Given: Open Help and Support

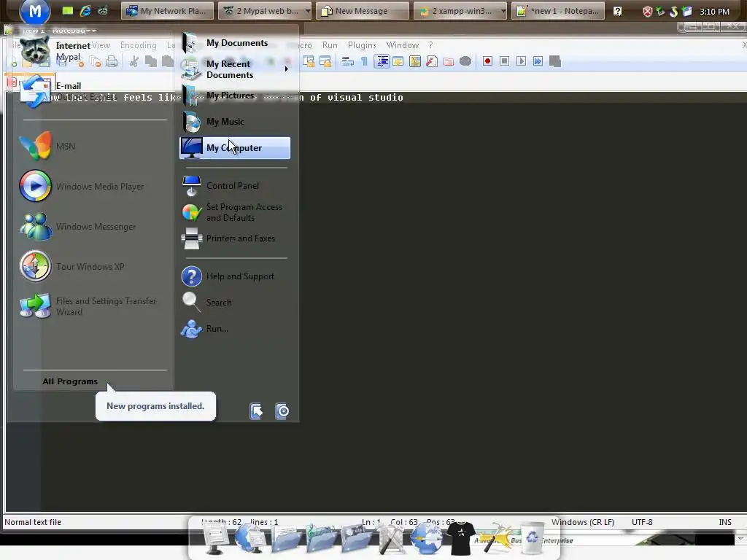Looking at the screenshot, I should [234, 276].
